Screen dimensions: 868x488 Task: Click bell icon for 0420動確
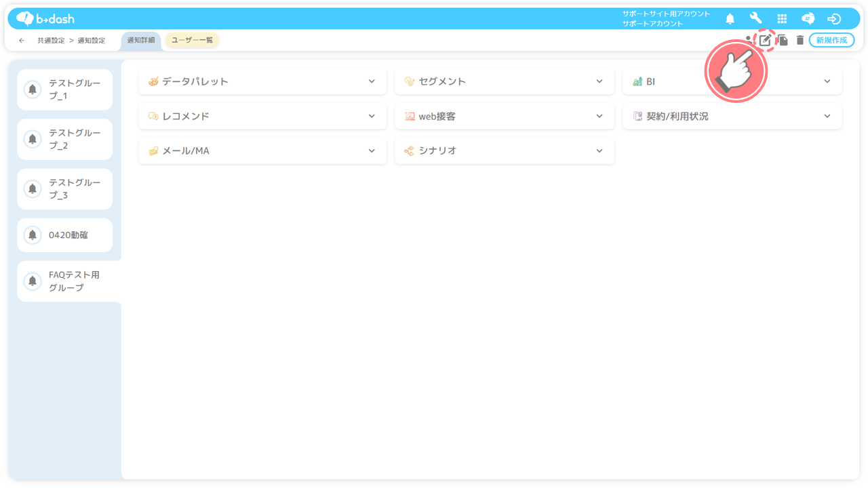pyautogui.click(x=33, y=235)
